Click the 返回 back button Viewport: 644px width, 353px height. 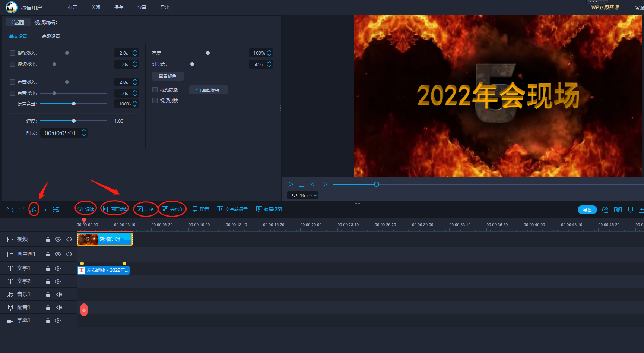(18, 22)
